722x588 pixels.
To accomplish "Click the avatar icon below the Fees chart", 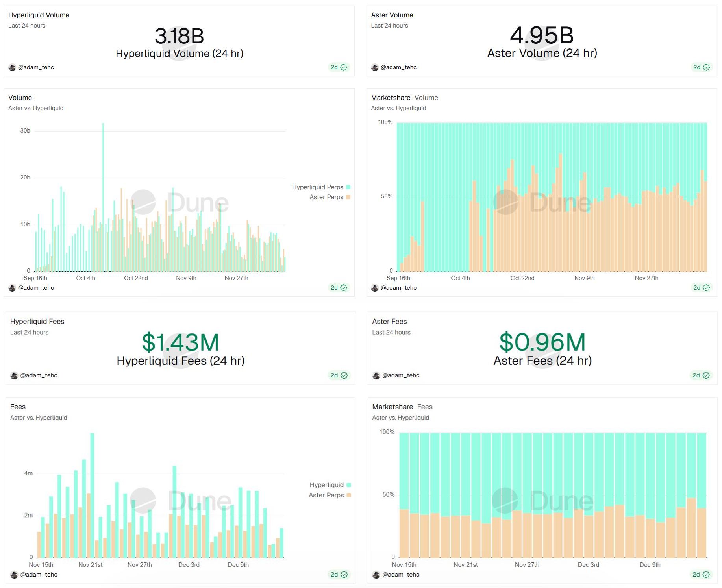I will (14, 575).
